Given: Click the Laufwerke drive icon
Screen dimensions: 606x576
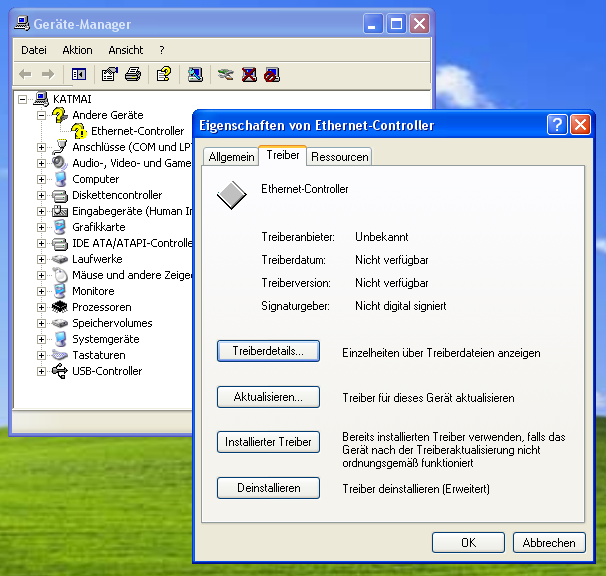Looking at the screenshot, I should coord(60,259).
